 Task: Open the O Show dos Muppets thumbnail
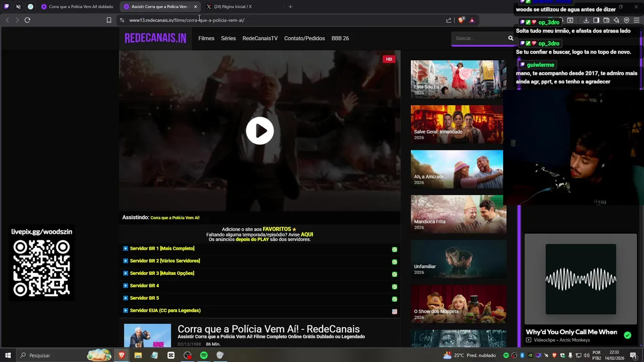click(458, 304)
